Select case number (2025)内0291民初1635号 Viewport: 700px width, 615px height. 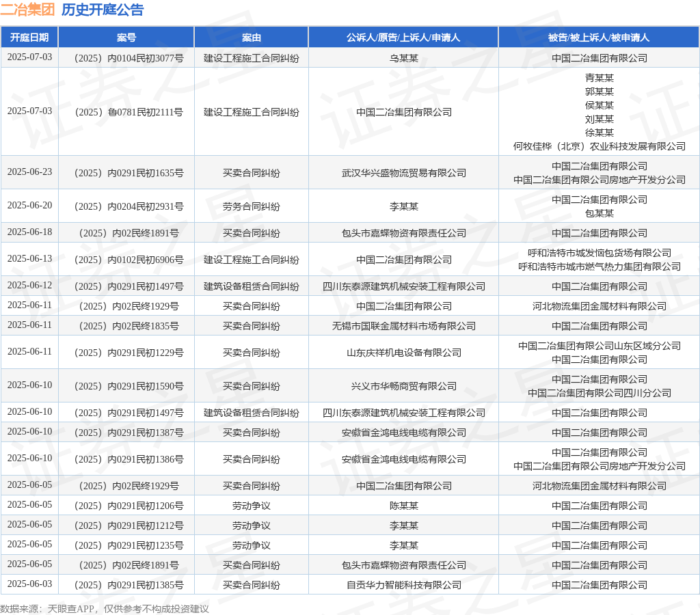pyautogui.click(x=129, y=173)
